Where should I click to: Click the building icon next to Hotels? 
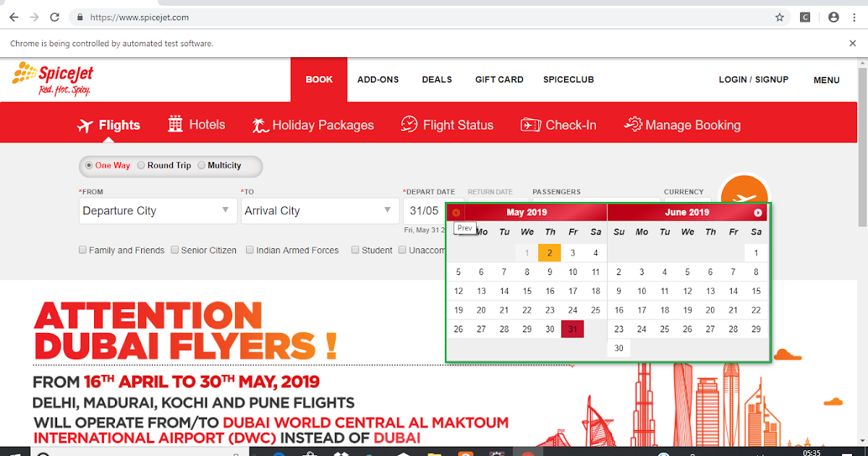[175, 124]
